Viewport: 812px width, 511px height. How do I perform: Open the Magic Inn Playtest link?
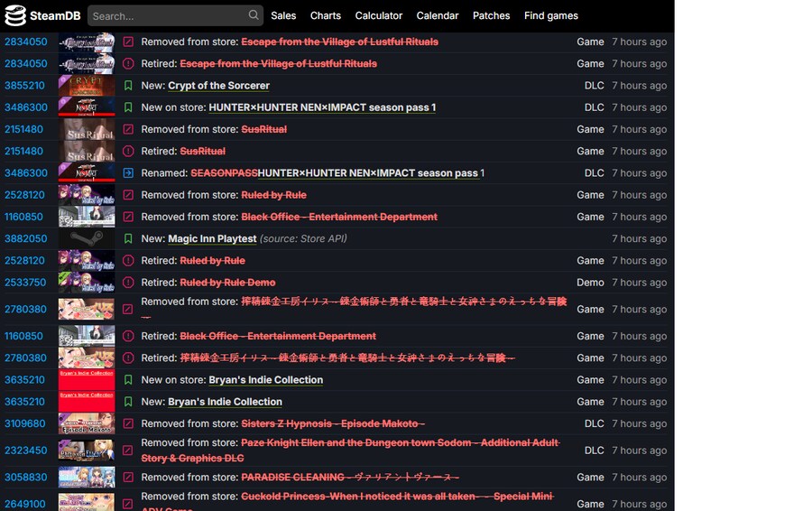(212, 238)
